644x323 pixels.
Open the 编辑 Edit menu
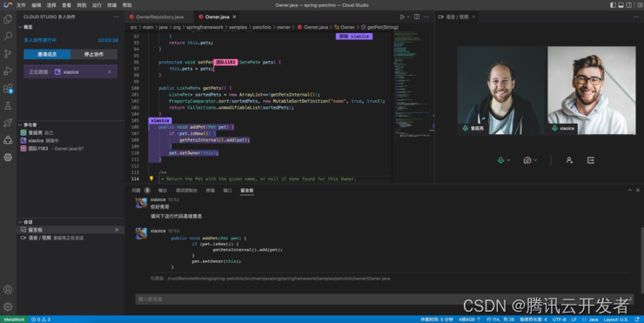37,5
